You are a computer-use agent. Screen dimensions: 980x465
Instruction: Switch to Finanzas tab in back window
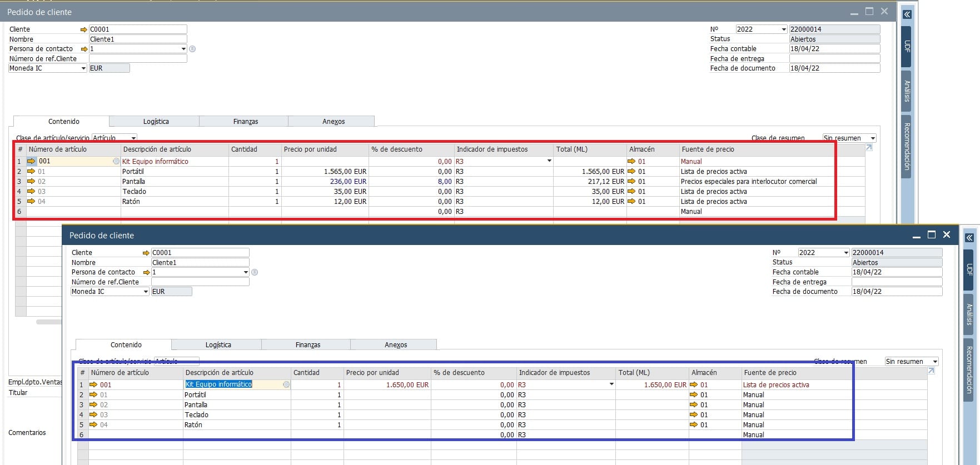tap(245, 121)
